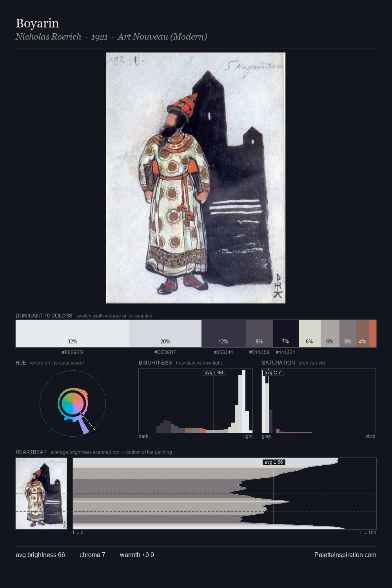The height and width of the screenshot is (588, 392).
Task: Click the 'chroma 7' footer text
Action: click(93, 555)
